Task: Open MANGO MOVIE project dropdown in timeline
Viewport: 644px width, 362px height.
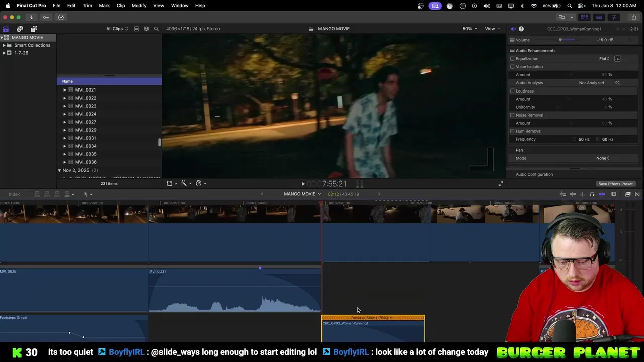Action: (x=302, y=194)
